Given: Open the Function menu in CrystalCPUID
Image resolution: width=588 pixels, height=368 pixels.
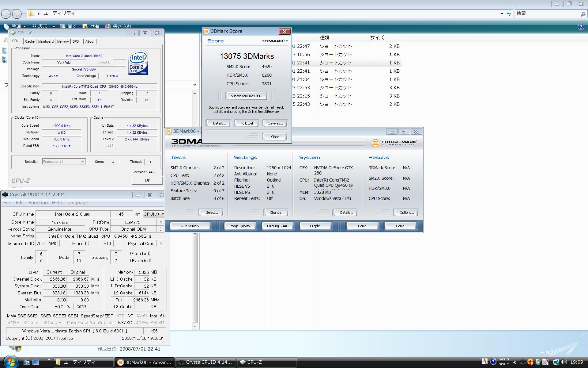Looking at the screenshot, I should pyautogui.click(x=38, y=203).
